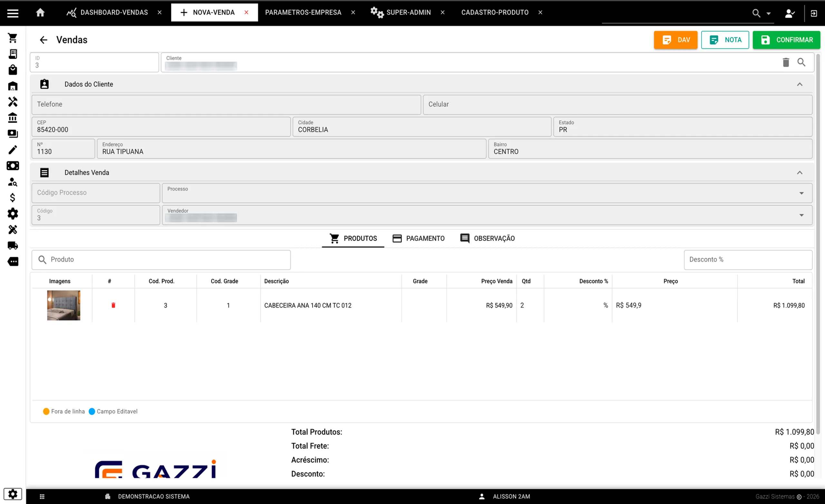Image resolution: width=825 pixels, height=504 pixels.
Task: Open the Processo dropdown
Action: [801, 193]
